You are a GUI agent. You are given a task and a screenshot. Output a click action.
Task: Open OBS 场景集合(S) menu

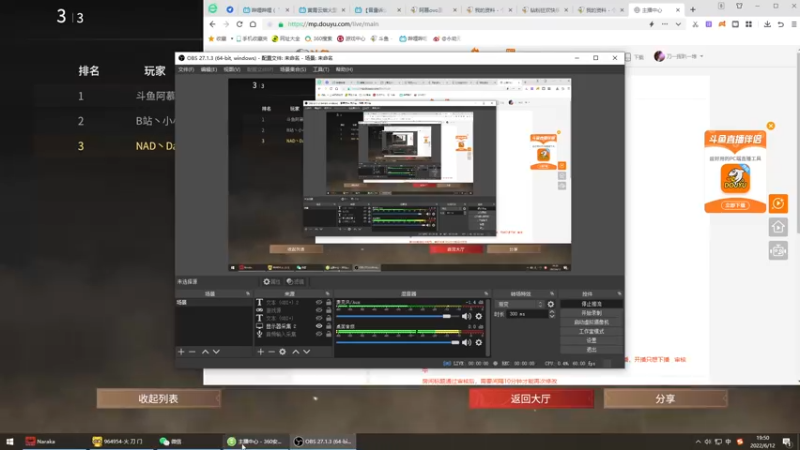293,69
